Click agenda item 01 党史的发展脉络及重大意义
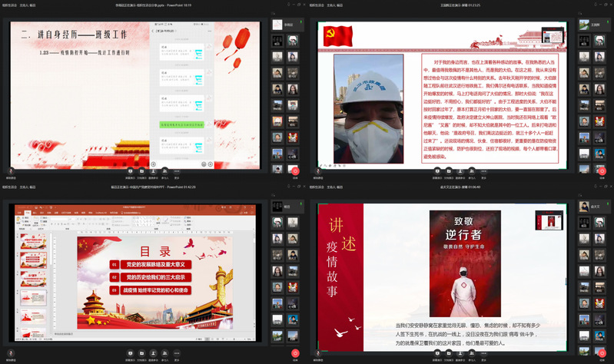The image size is (614, 364). pyautogui.click(x=151, y=265)
